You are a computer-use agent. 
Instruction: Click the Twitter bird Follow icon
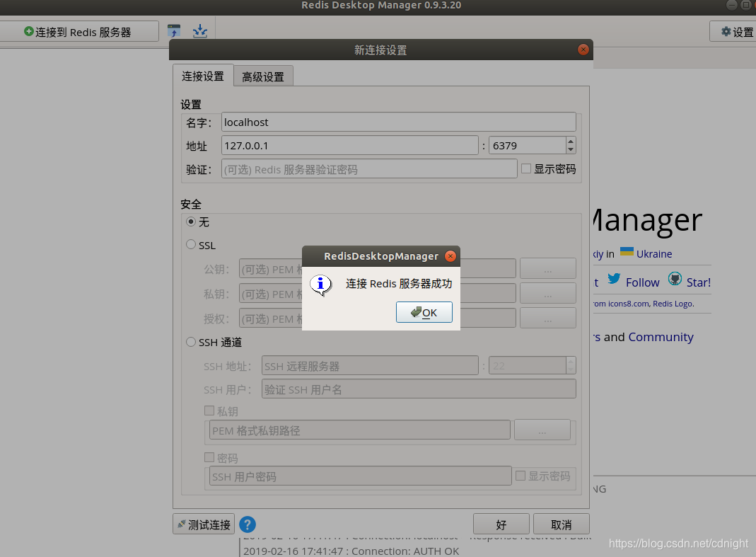(x=615, y=280)
